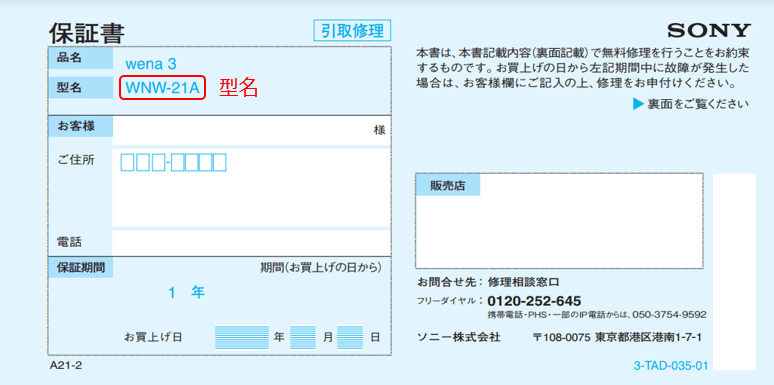The height and width of the screenshot is (385, 774).
Task: Click the document number 3-TAD-035-01
Action: (671, 366)
